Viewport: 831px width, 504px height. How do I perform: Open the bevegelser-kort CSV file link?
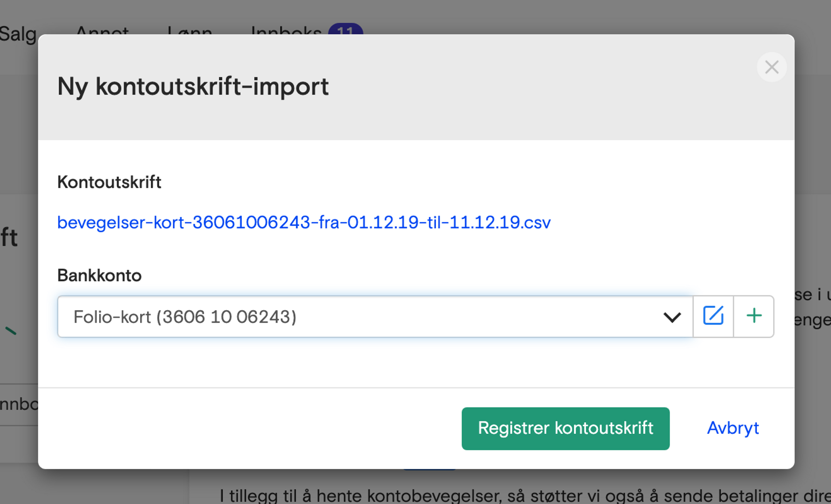303,222
